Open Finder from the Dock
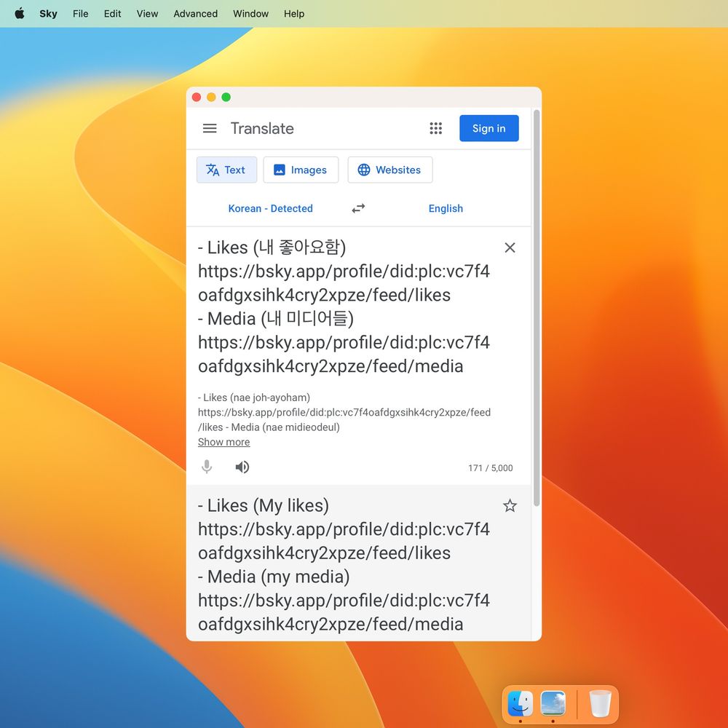The height and width of the screenshot is (728, 728). (520, 703)
